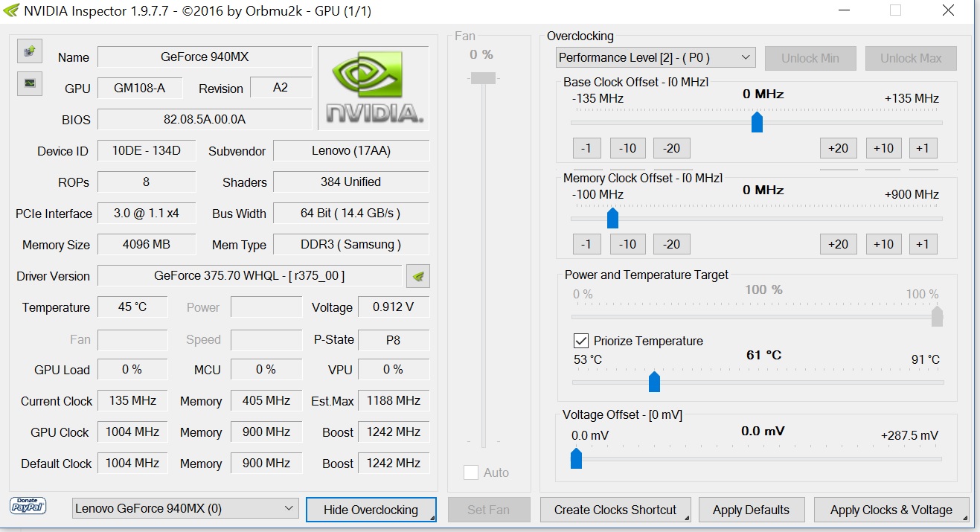The image size is (980, 532).
Task: Click the ROPs value field
Action: point(147,182)
